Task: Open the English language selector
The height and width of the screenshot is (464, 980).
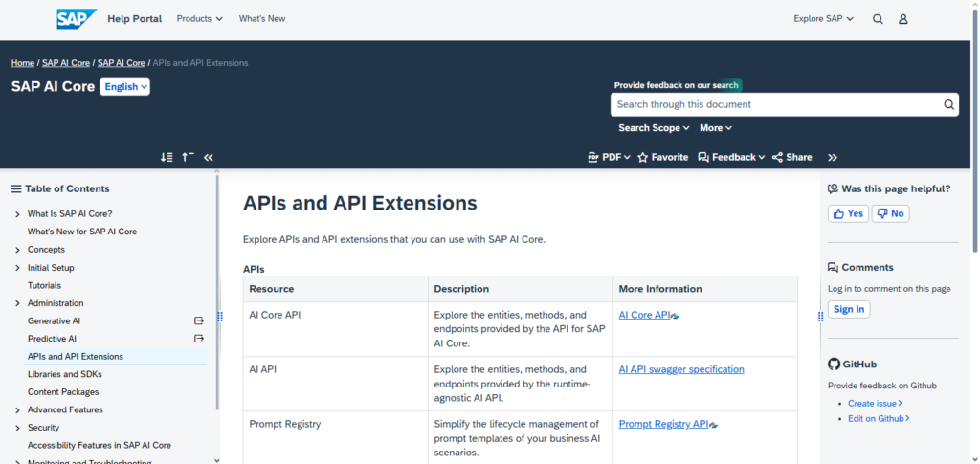Action: click(125, 87)
